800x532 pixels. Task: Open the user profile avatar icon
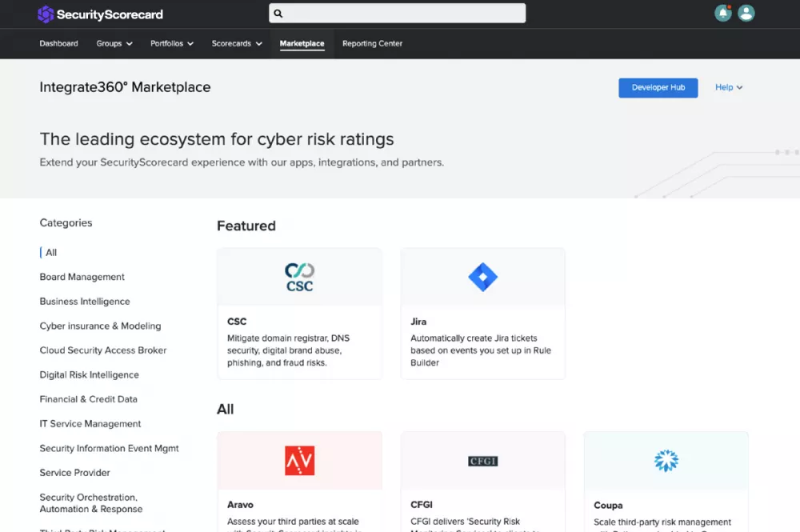(x=746, y=14)
